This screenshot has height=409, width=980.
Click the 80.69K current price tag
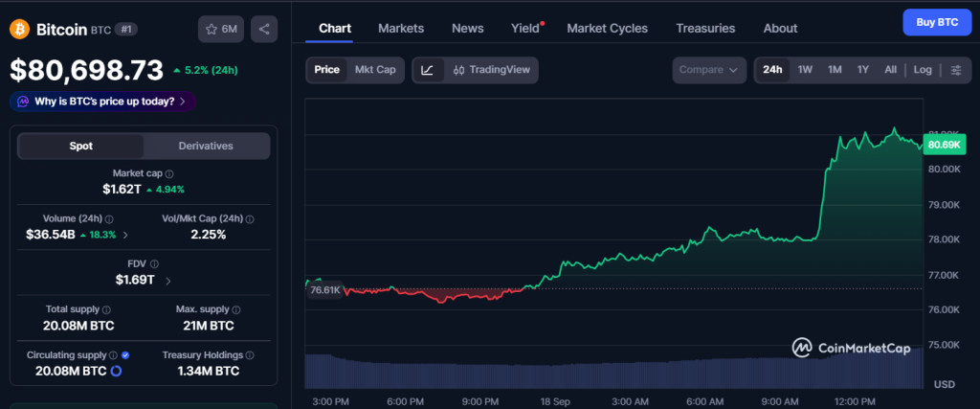point(944,145)
